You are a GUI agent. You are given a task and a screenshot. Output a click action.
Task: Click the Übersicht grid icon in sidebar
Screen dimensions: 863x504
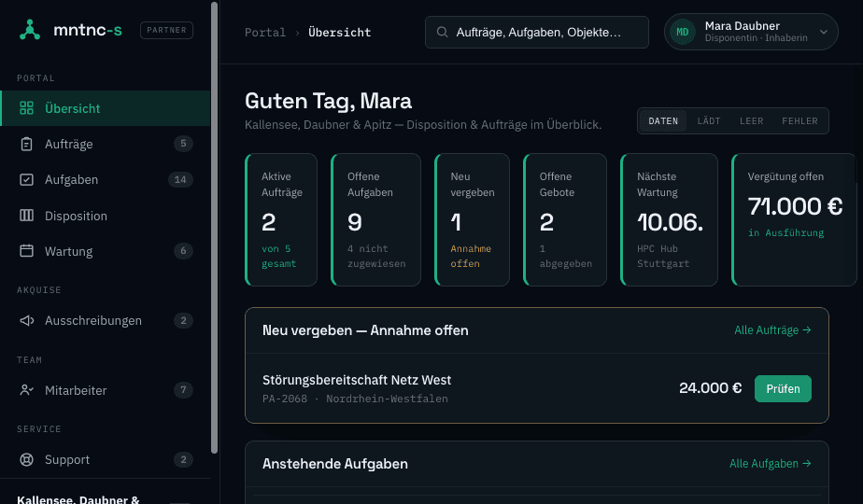26,108
